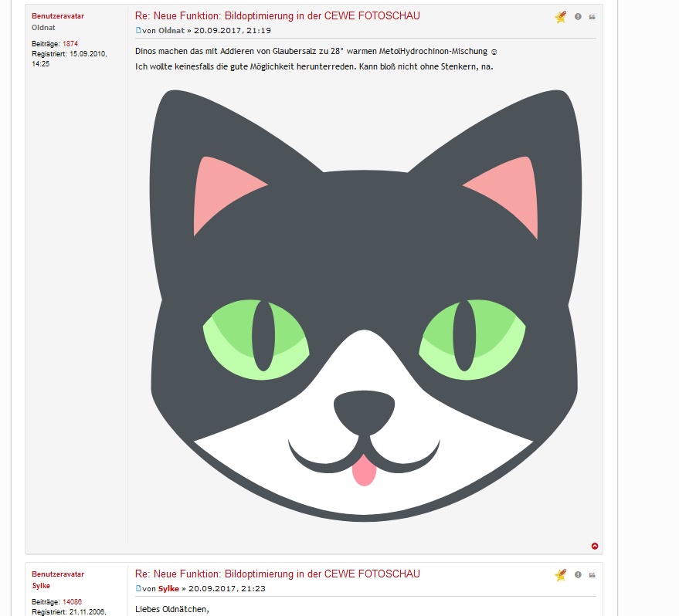
Task: View Oldnat's 1874 posts
Action: pyautogui.click(x=70, y=44)
